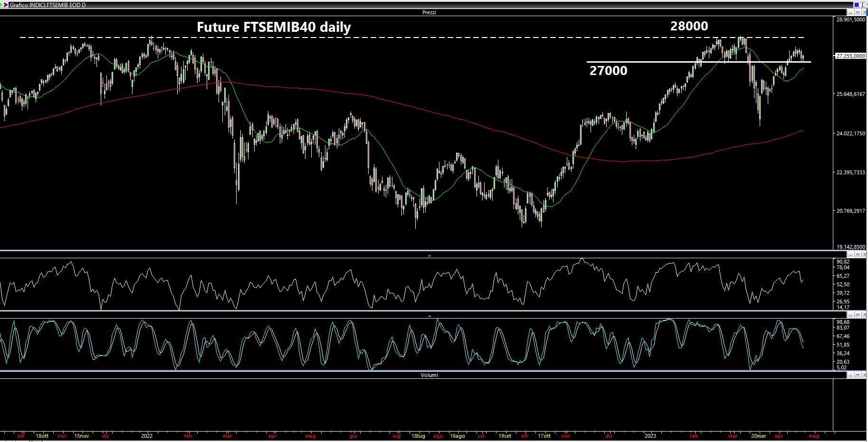Viewport: 868px width, 442px height.
Task: Click the Volumi panel title
Action: (429, 375)
